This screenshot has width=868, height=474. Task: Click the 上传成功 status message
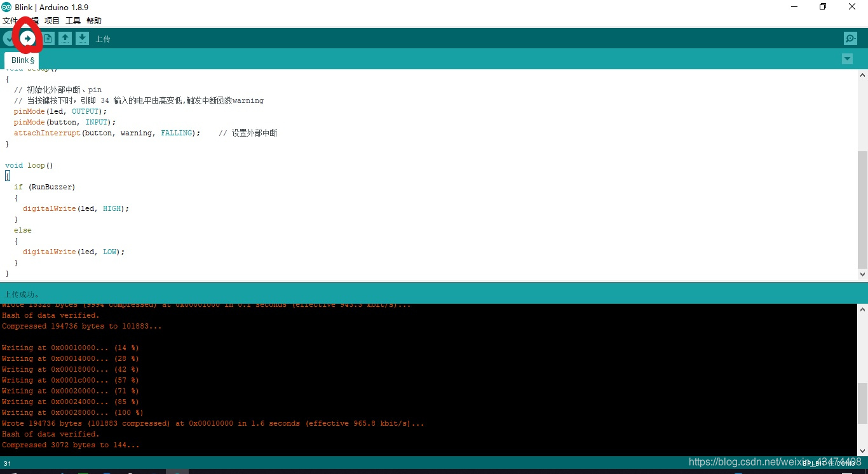click(22, 295)
